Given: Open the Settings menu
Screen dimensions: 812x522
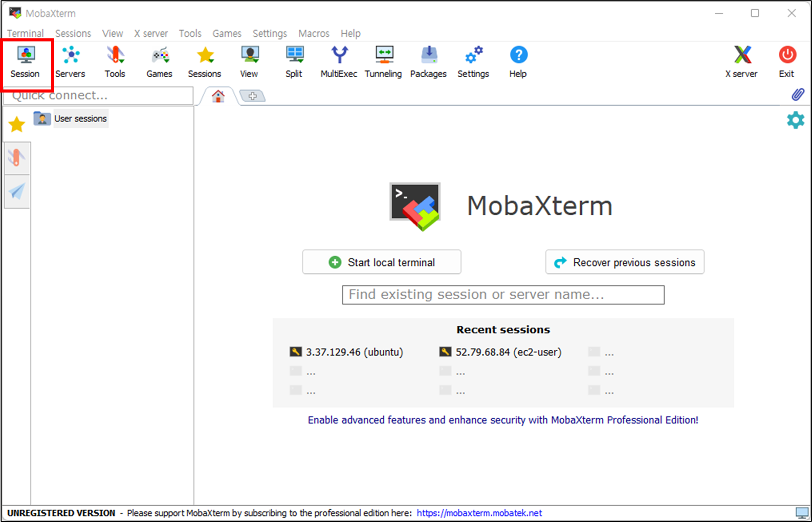Looking at the screenshot, I should coord(270,33).
